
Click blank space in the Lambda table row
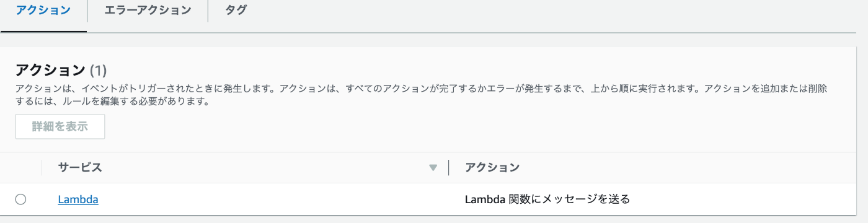279,199
